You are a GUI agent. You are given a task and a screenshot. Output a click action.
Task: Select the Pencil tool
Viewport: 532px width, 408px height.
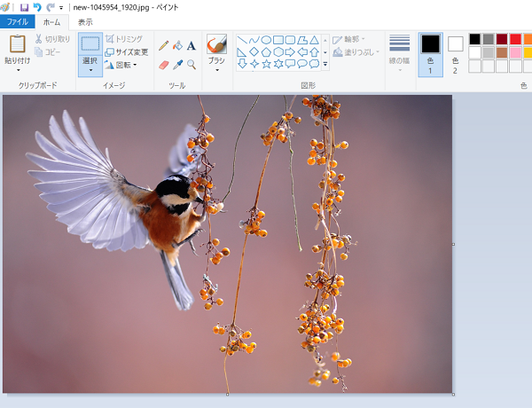(x=164, y=45)
